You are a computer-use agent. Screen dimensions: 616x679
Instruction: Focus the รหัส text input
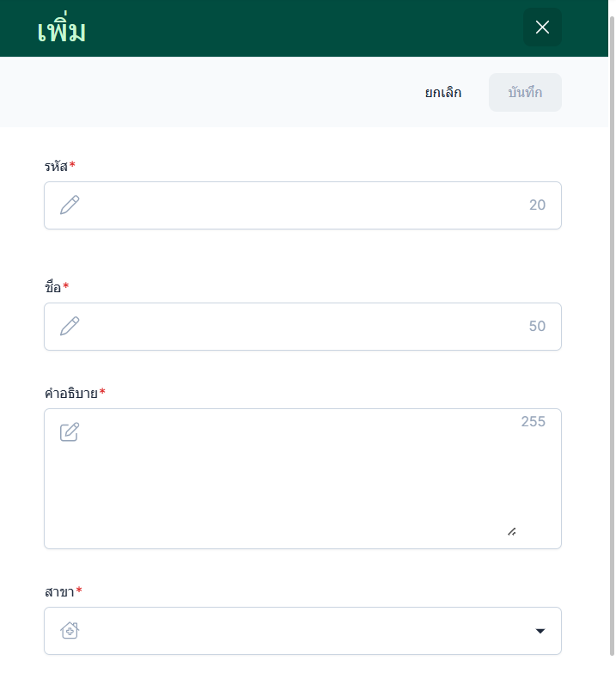301,205
